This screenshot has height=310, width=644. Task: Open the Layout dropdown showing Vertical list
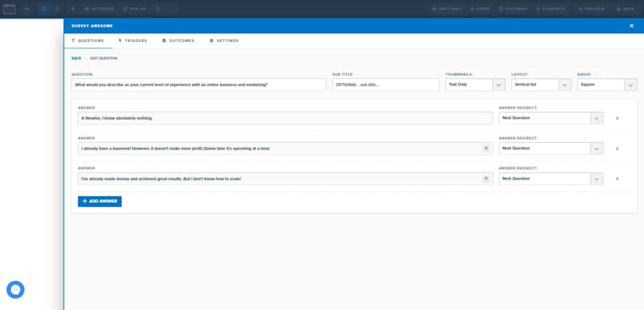click(x=564, y=85)
